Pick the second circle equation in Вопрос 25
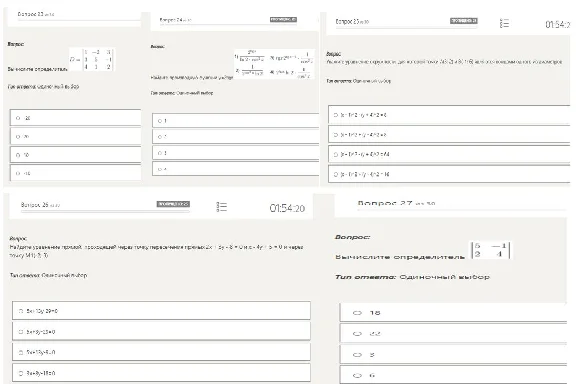Screen dimensions: 576x384 tap(449, 134)
